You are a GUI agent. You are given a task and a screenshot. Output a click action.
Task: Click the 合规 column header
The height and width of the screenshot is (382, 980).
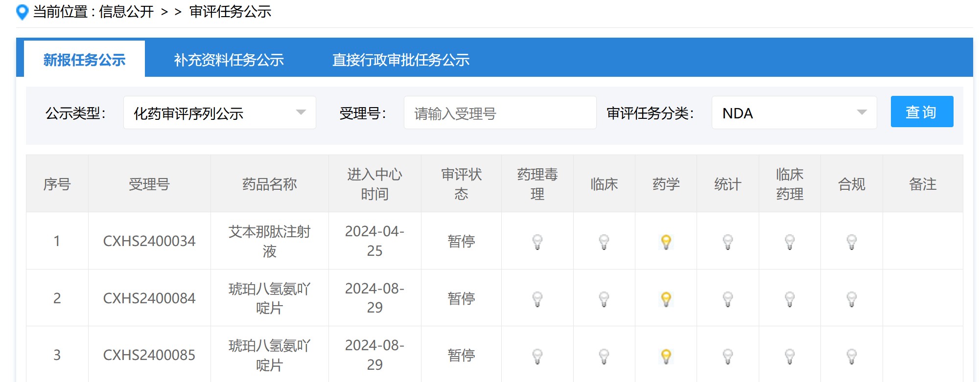[852, 184]
